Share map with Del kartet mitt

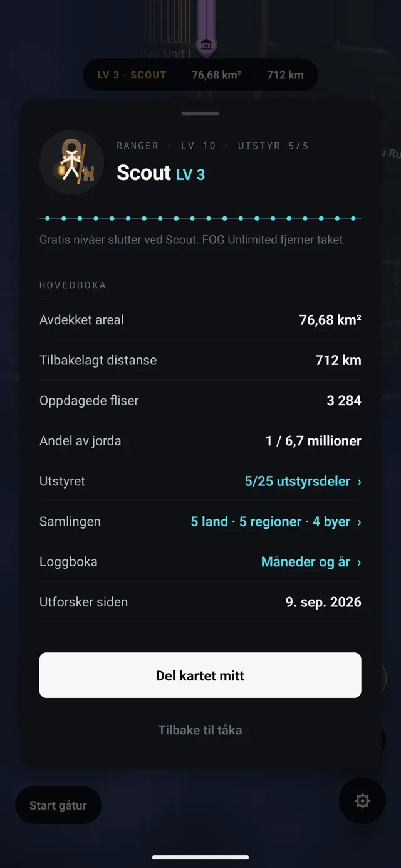200,675
